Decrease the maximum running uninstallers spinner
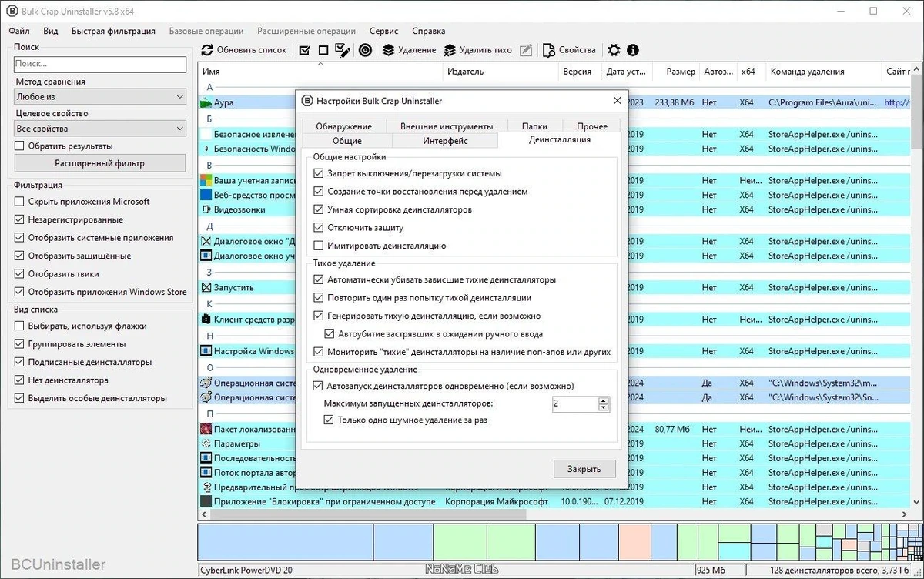The width and height of the screenshot is (924, 579). point(604,407)
